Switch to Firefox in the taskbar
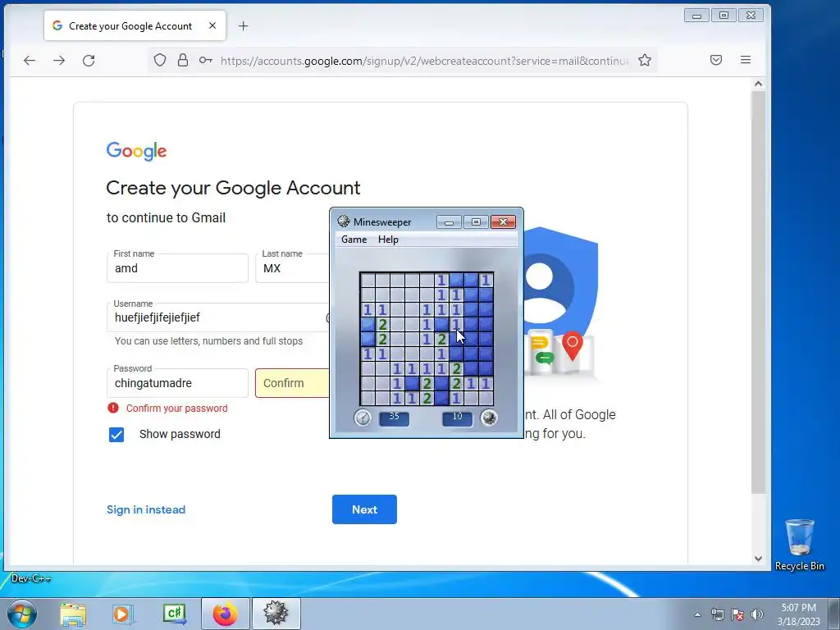 pos(226,614)
